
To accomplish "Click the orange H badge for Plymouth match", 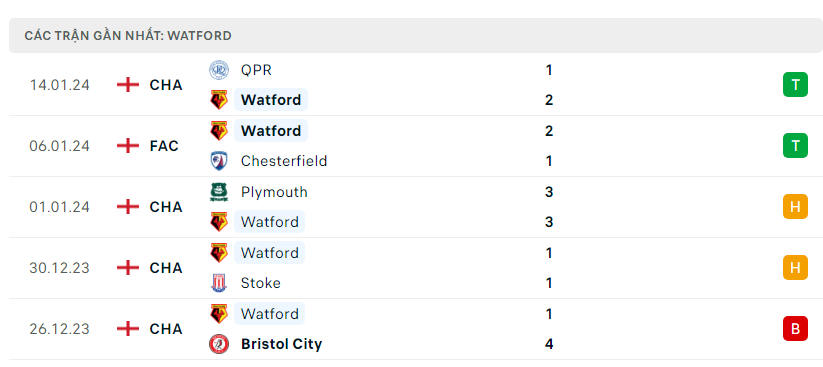I will pos(795,207).
